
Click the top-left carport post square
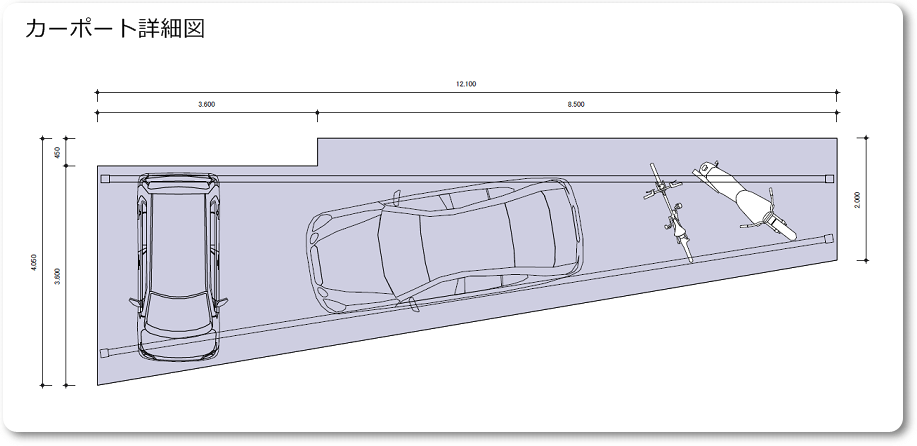click(x=105, y=178)
